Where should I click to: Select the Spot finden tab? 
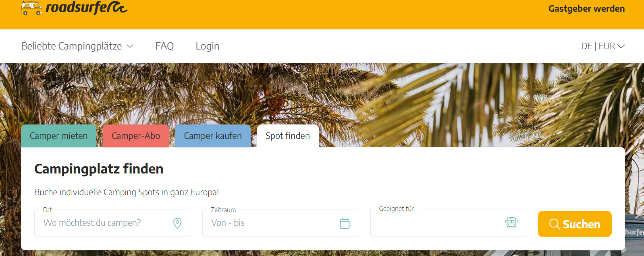(x=288, y=136)
